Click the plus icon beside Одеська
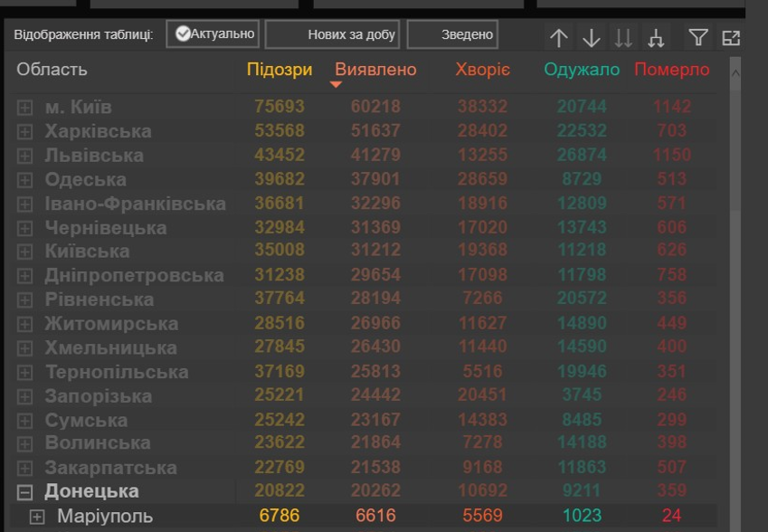768x532 pixels. 25,180
